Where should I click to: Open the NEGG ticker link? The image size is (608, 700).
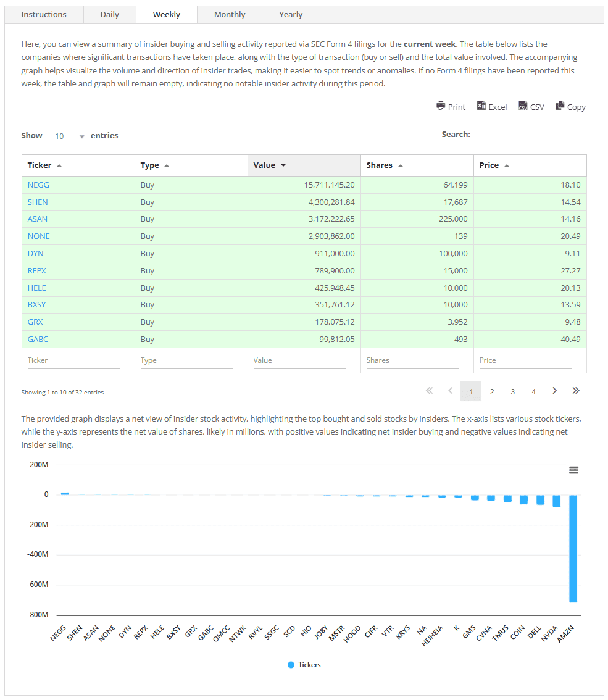(38, 185)
